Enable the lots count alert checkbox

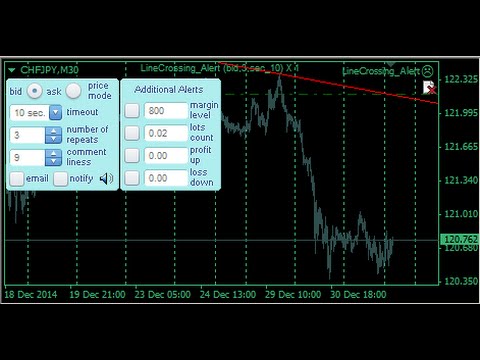pyautogui.click(x=132, y=133)
